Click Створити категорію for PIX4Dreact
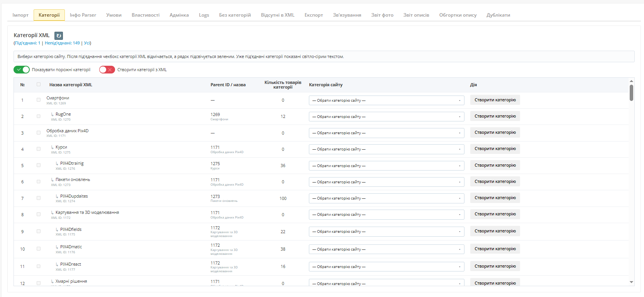 pos(495,266)
